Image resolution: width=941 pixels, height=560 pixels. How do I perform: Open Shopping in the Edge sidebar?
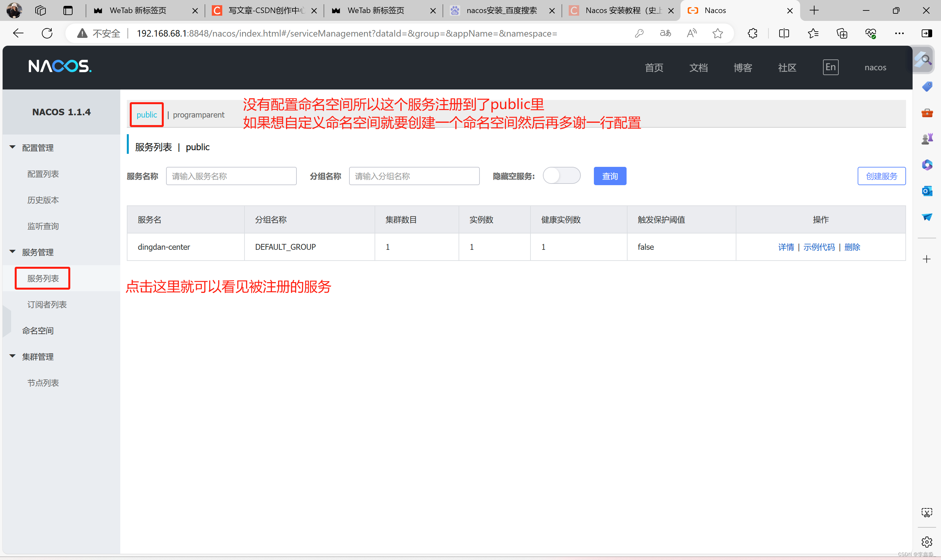click(927, 86)
